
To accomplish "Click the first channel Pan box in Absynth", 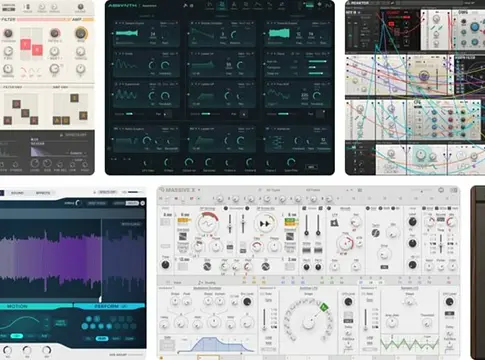I will pyautogui.click(x=168, y=114).
